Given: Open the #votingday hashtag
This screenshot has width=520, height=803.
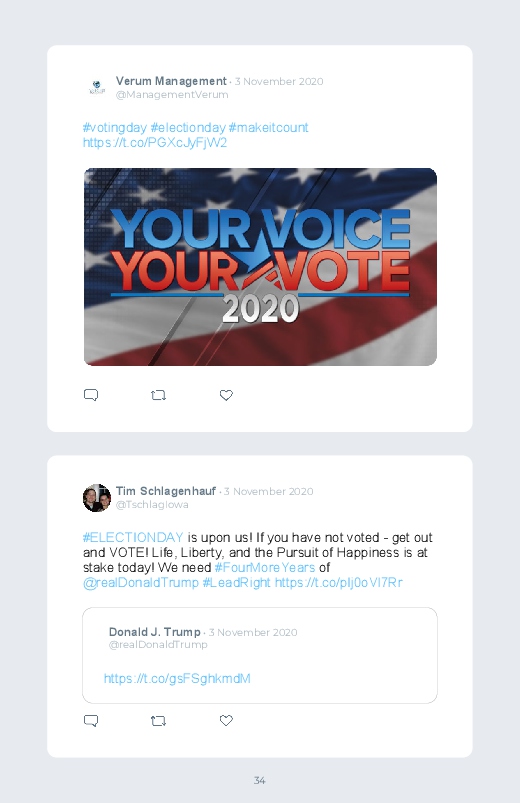Looking at the screenshot, I should tap(115, 128).
